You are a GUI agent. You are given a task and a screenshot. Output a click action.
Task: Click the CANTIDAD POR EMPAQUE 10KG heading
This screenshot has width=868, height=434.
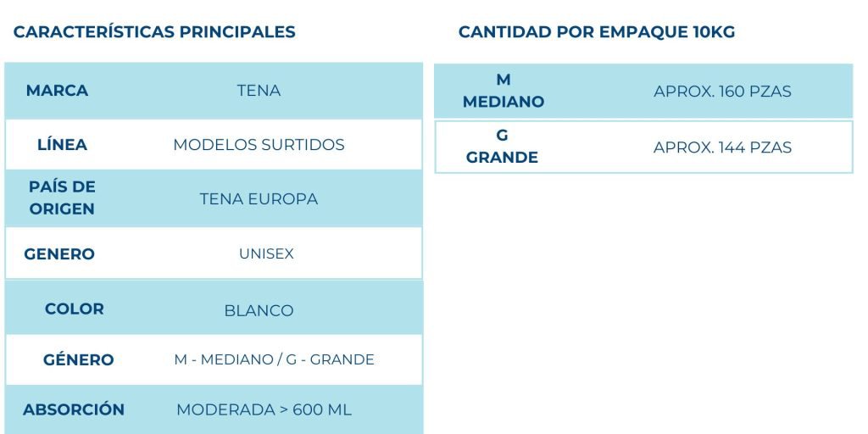tap(597, 32)
